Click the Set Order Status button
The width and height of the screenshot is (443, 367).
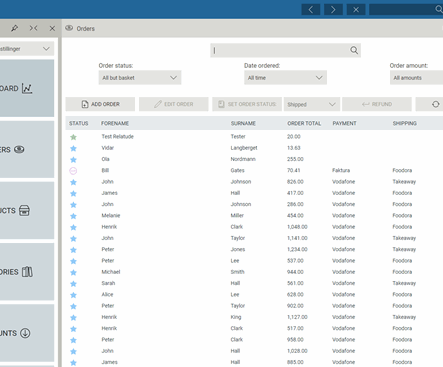coord(247,104)
